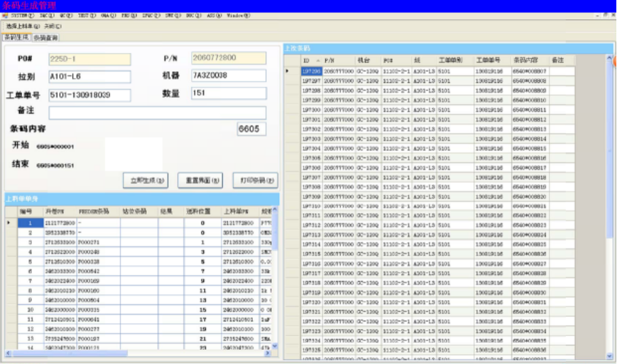Focus the P/N field showing 2060772800

(x=228, y=58)
